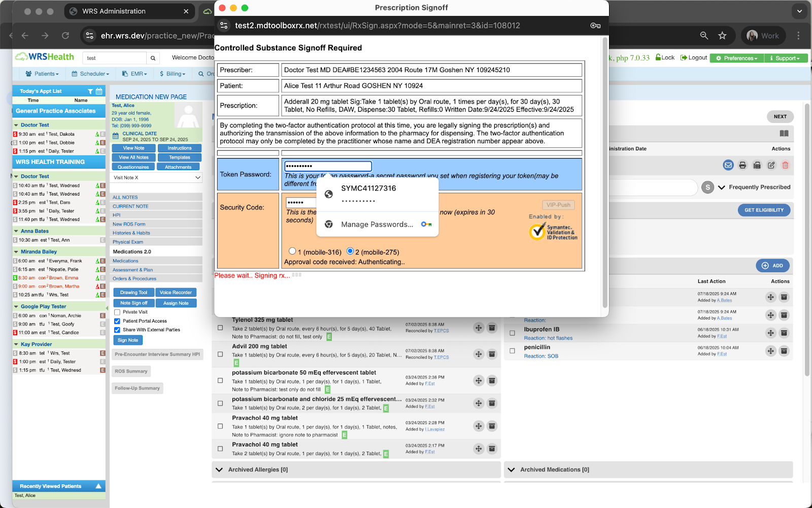
Task: Click the pencil edit icon in Actions
Action: point(771,165)
